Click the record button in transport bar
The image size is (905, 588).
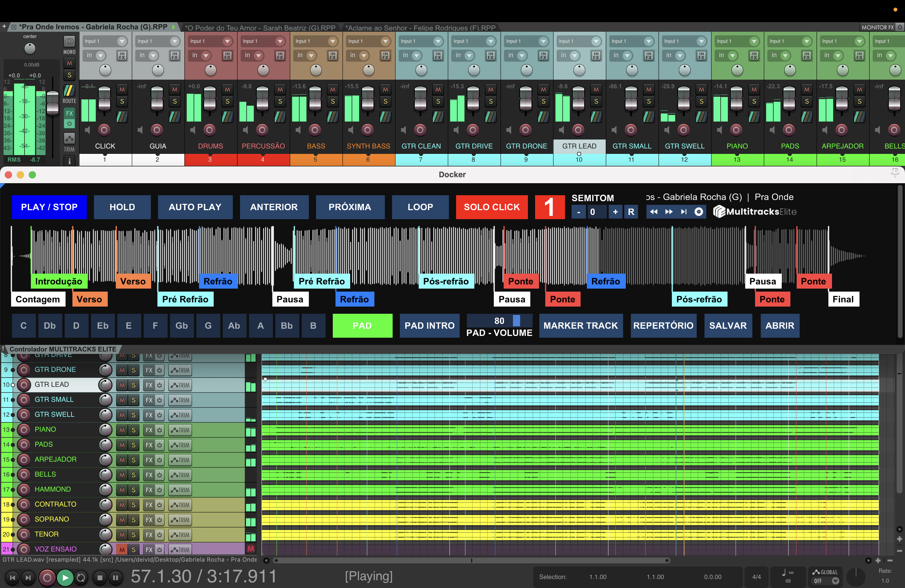47,577
